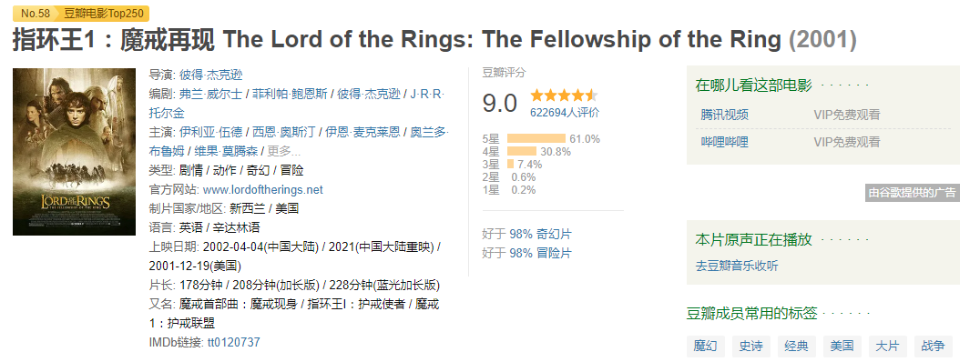Viewport: 980px width, 362px height.
Task: Click the movie poster thumbnail
Action: coord(75,152)
